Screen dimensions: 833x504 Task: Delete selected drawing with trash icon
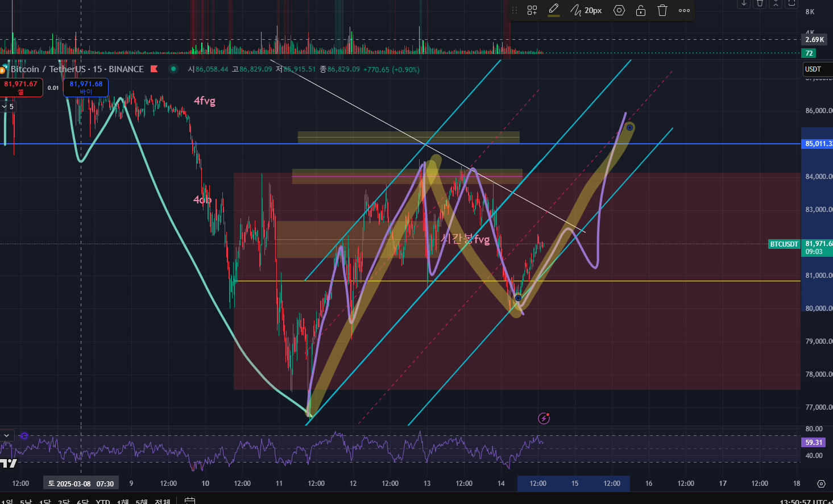point(662,10)
